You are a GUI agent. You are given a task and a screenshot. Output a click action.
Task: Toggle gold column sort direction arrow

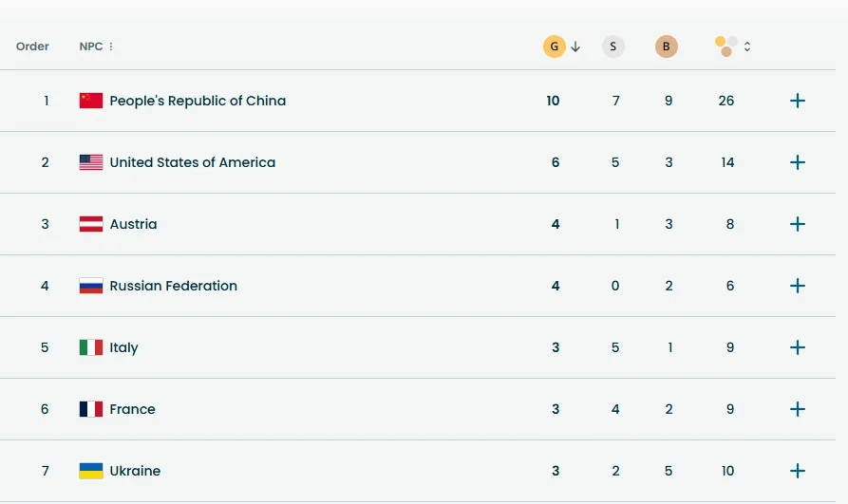coord(575,47)
